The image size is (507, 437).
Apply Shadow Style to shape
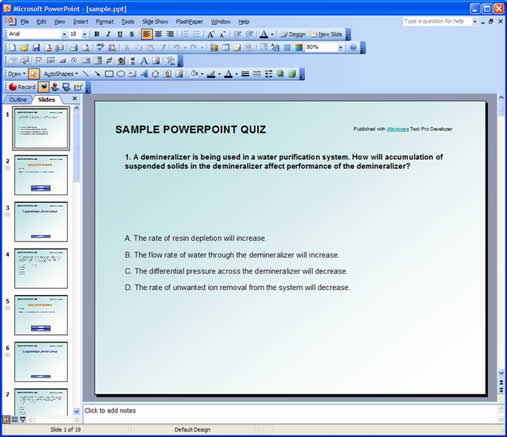point(280,74)
